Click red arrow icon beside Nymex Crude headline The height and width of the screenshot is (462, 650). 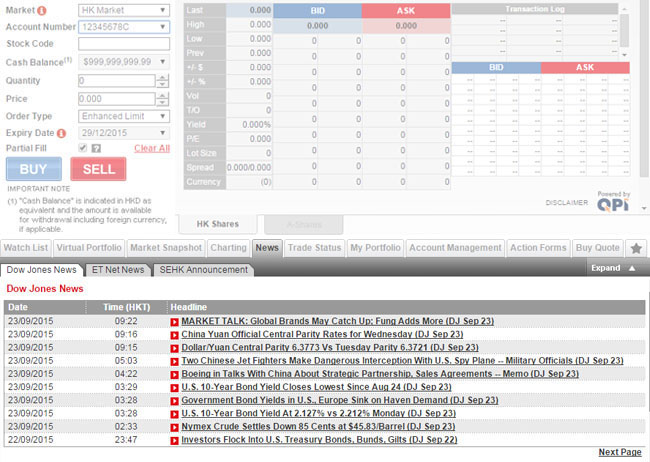click(x=174, y=427)
